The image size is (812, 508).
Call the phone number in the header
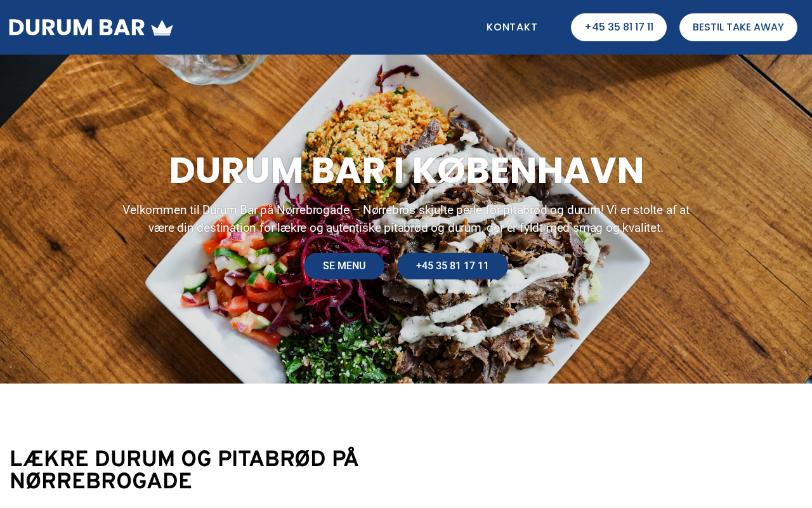(619, 27)
